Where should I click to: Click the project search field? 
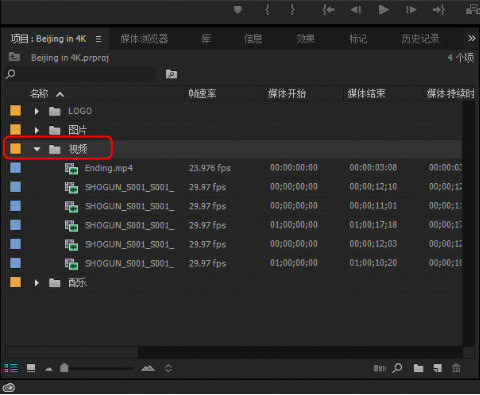pyautogui.click(x=86, y=74)
